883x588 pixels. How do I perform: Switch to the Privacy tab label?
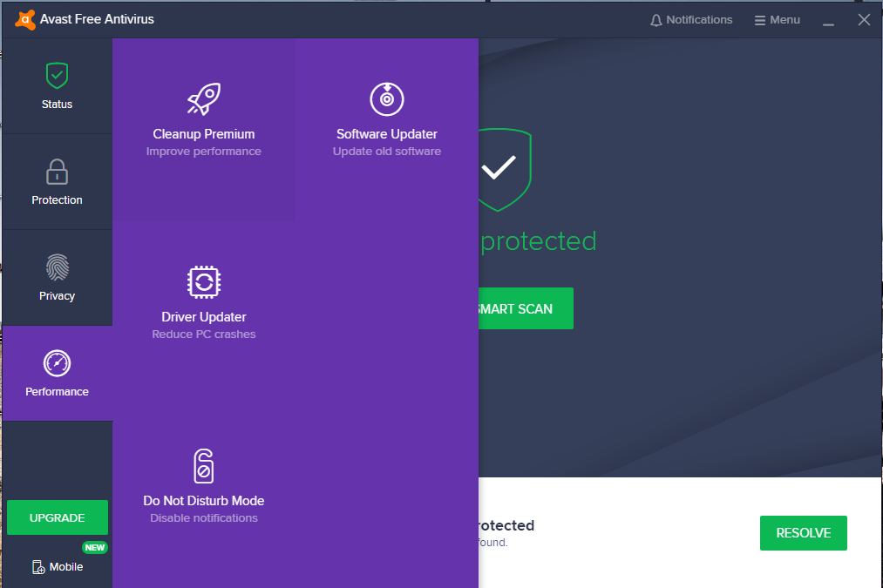click(x=57, y=296)
